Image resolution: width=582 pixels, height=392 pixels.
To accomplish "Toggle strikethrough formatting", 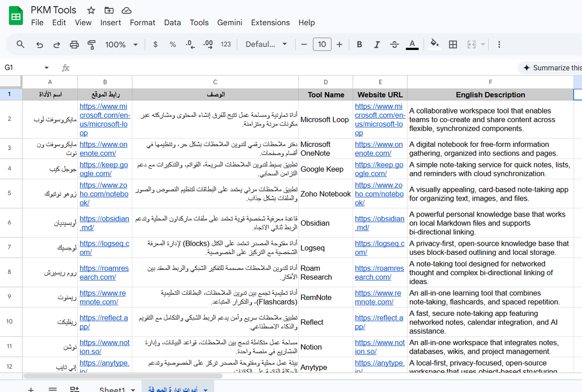I will (x=394, y=45).
